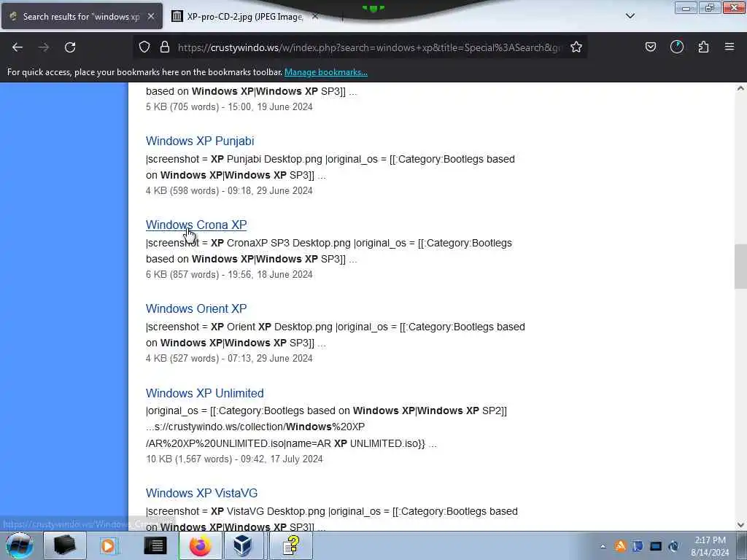Show hidden system tray icons arrow

(603, 546)
